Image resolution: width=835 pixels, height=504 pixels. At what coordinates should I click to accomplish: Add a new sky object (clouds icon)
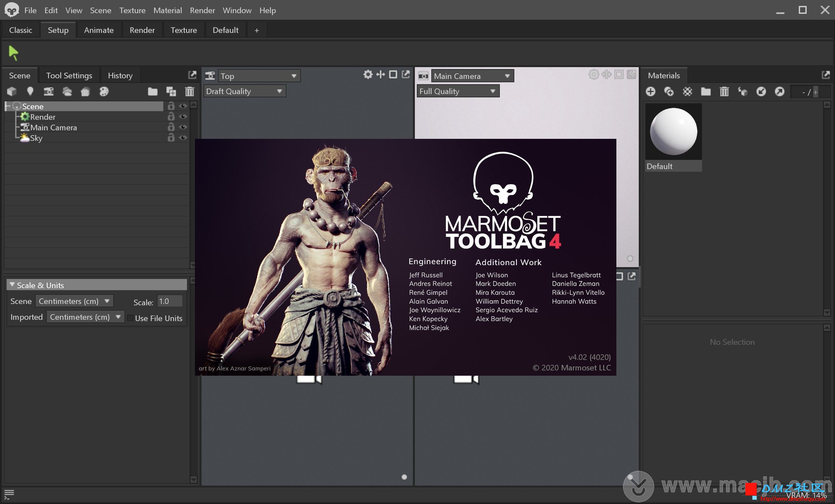pos(67,91)
